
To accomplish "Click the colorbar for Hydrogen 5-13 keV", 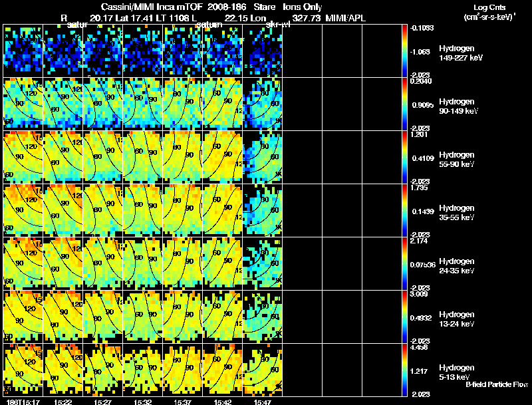I will click(404, 370).
